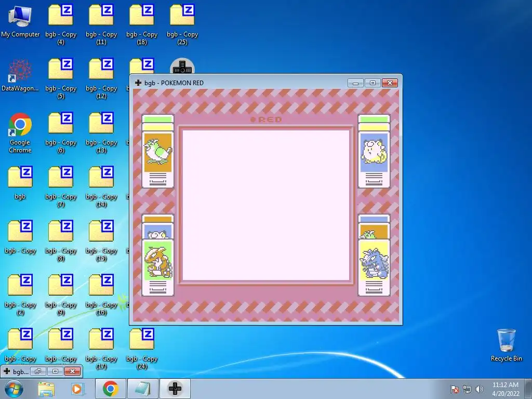The height and width of the screenshot is (399, 532).
Task: Select the plain bgb folder on desktop
Action: point(20,183)
